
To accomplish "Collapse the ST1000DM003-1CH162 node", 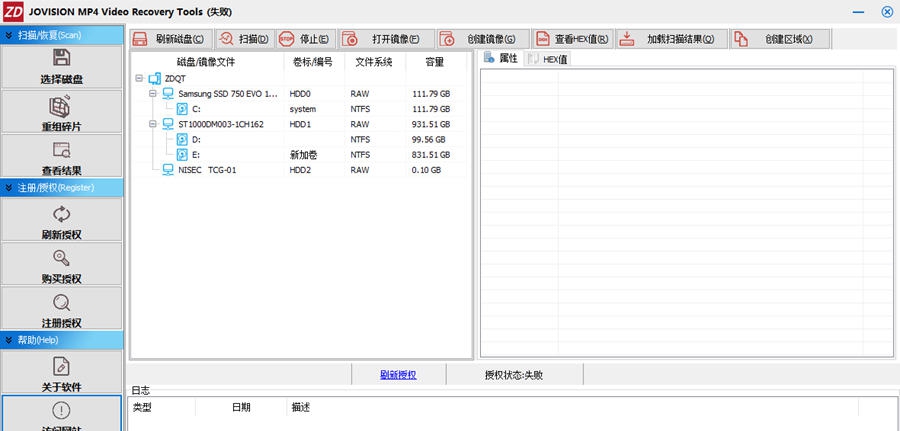I will click(153, 124).
